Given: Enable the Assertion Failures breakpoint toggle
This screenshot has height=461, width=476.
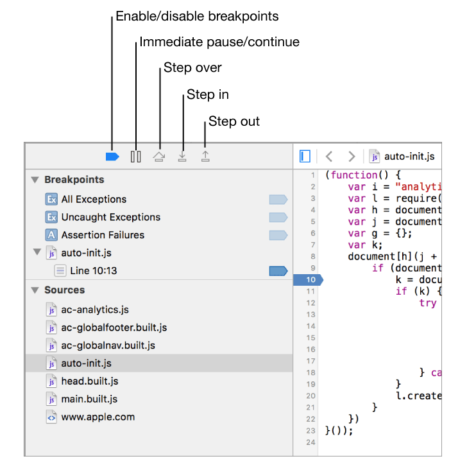Looking at the screenshot, I should click(x=278, y=235).
